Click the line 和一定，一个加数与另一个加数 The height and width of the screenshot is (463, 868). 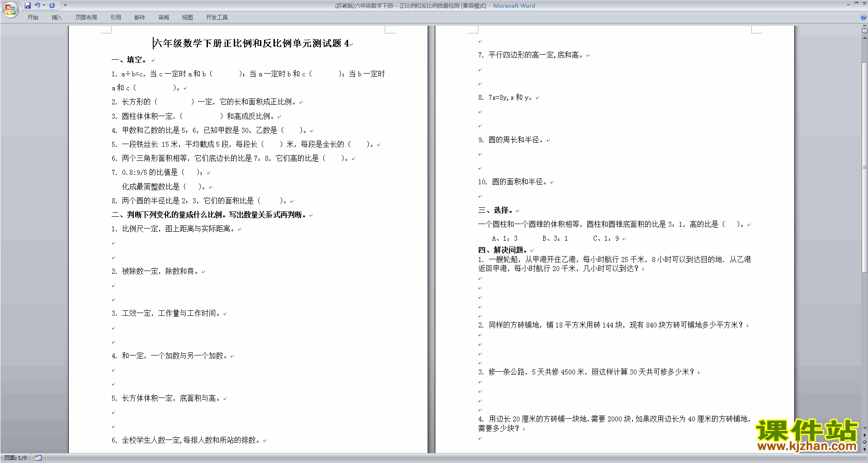[170, 356]
